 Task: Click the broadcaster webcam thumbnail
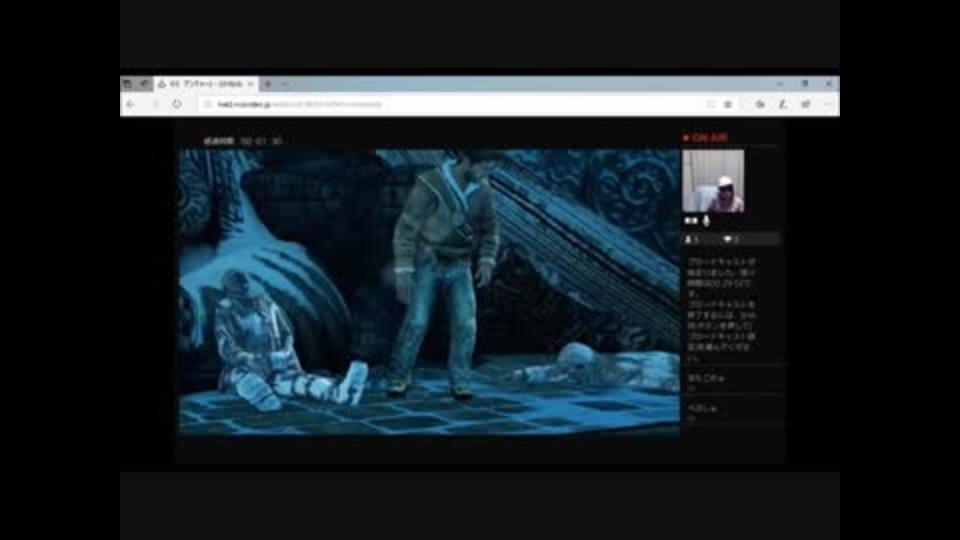click(x=713, y=181)
